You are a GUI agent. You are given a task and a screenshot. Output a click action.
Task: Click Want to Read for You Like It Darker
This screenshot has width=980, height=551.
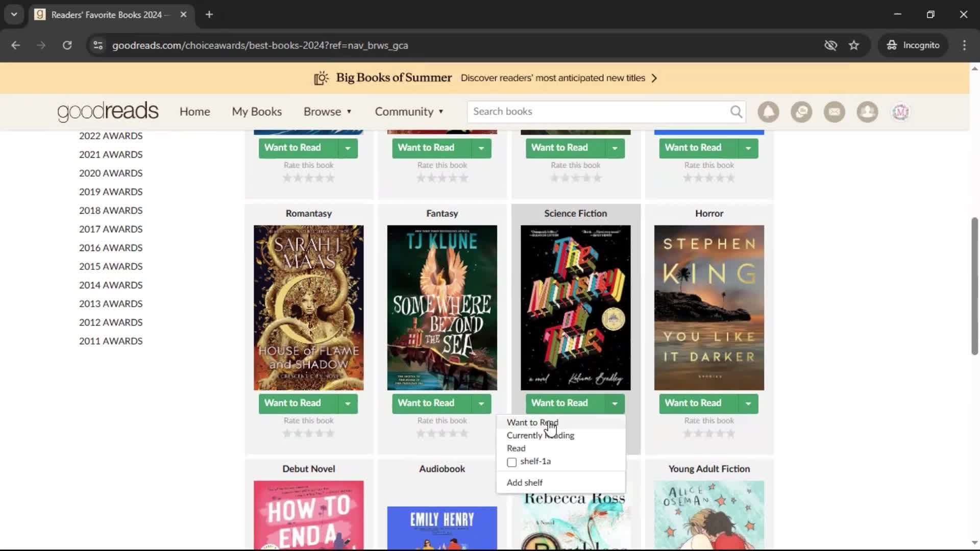(699, 404)
